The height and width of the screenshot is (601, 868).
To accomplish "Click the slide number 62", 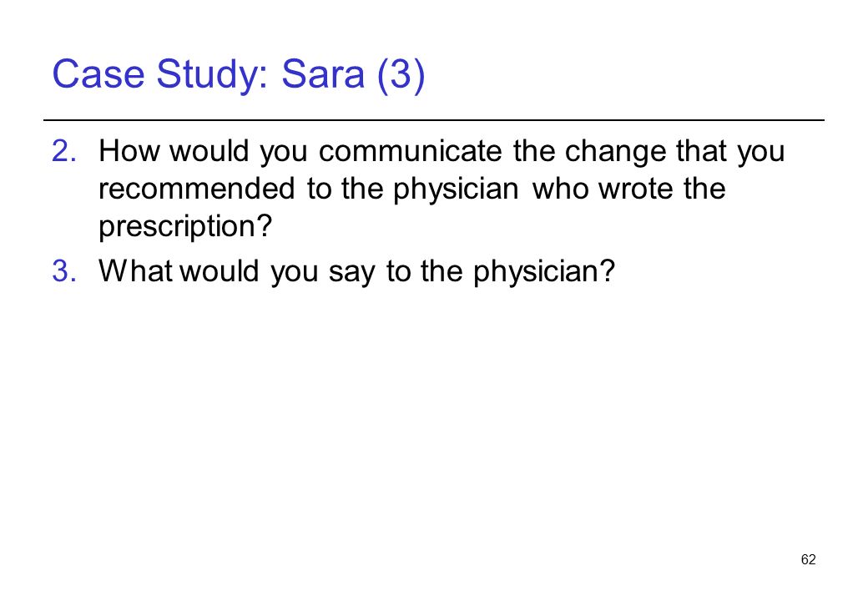I will (808, 559).
